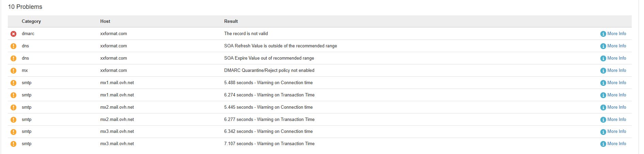Click warning icon beside SOA Expire Value row
Image resolution: width=644 pixels, height=154 pixels.
pos(13,58)
